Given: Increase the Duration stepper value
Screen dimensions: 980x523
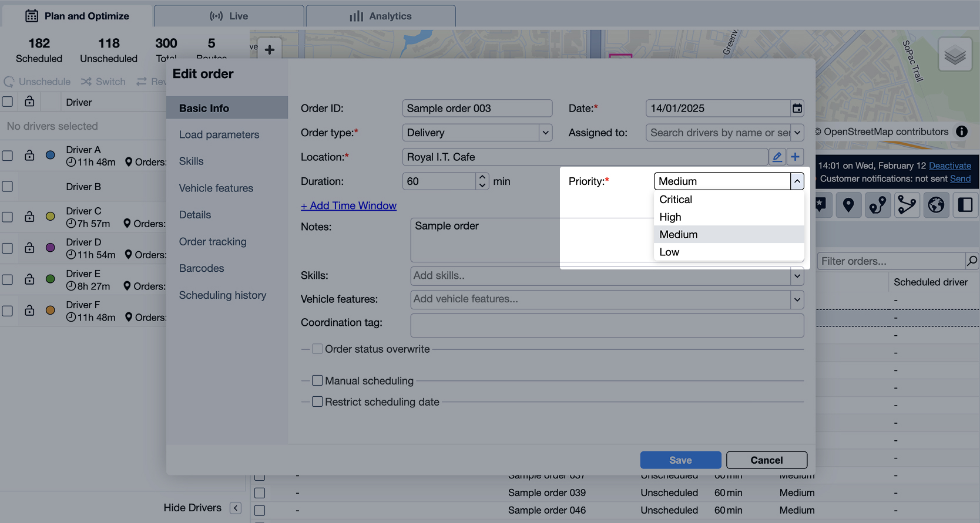Looking at the screenshot, I should [482, 177].
